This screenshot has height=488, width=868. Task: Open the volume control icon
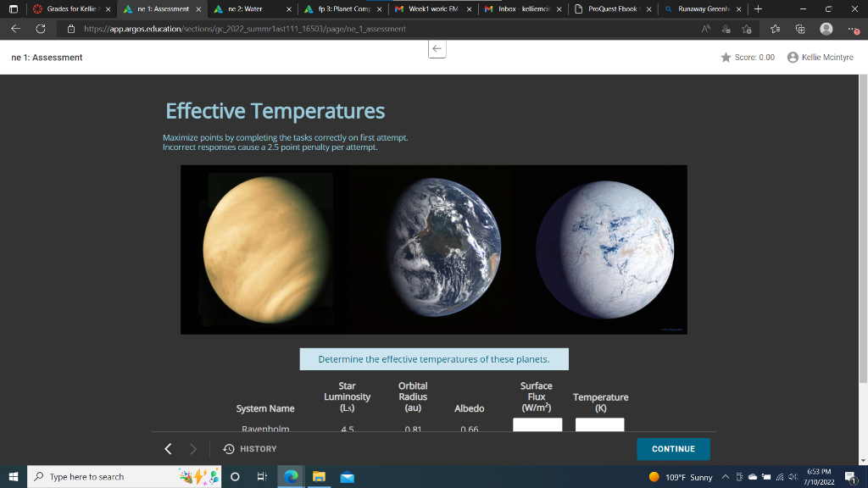coord(793,477)
